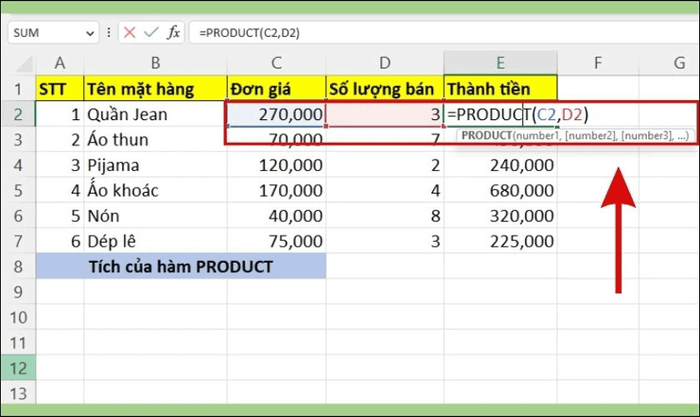
Task: Click the STT header cell
Action: (60, 89)
